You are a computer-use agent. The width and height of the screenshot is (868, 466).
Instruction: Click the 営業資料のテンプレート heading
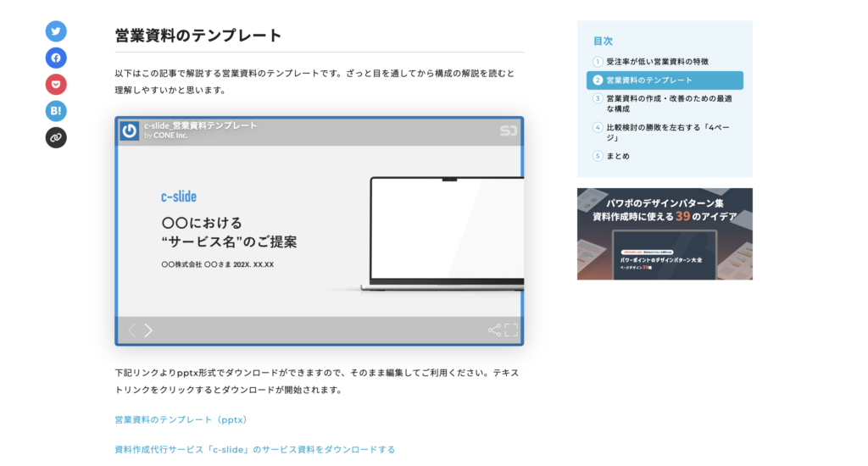coord(198,36)
